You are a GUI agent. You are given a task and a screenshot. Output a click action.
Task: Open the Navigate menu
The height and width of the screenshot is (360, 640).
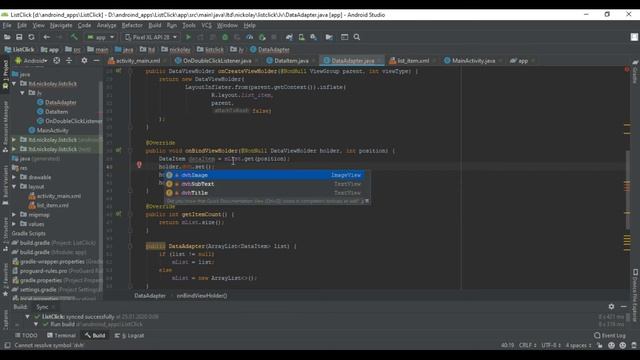pos(61,25)
